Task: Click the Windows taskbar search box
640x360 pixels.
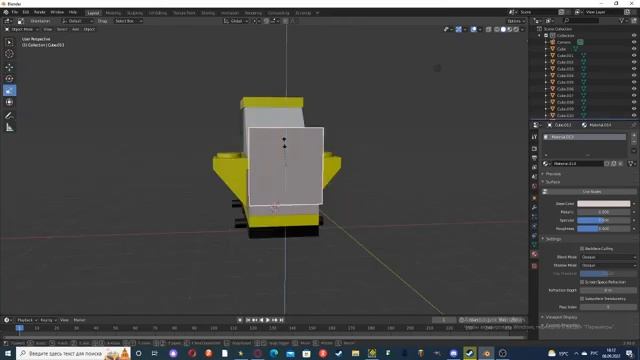Action: 73,353
